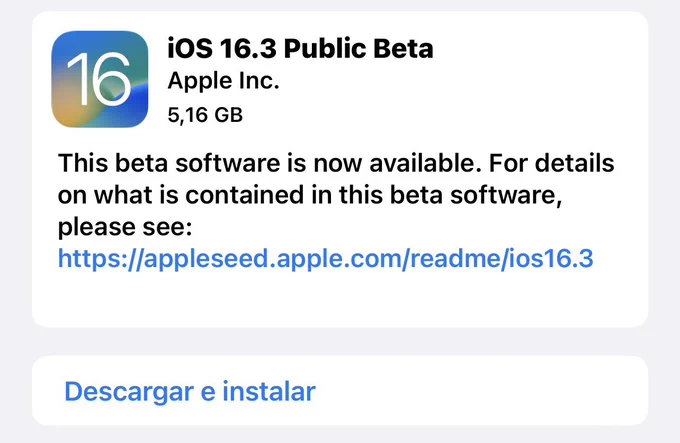Tap the 'please see:' text line
Viewport: 680px width, 443px height.
click(x=125, y=227)
